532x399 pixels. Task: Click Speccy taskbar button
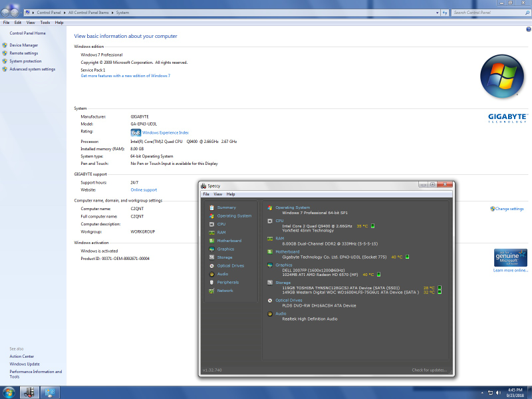[29, 392]
